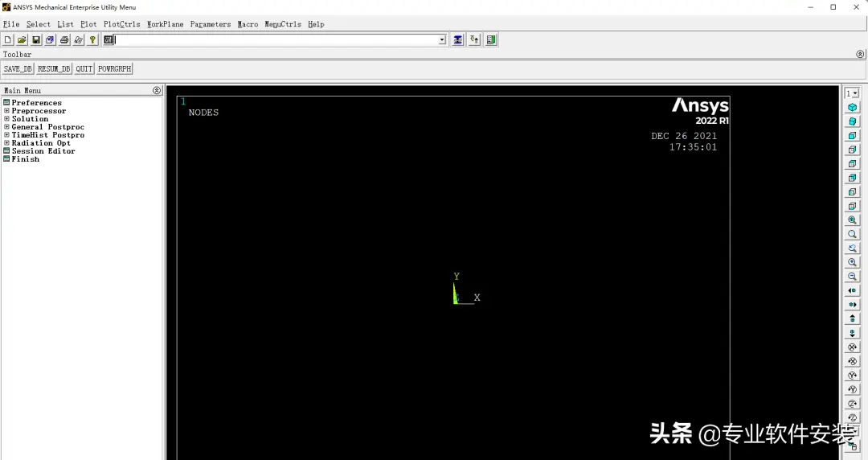This screenshot has width=868, height=460.
Task: Open the List menu
Action: (65, 24)
